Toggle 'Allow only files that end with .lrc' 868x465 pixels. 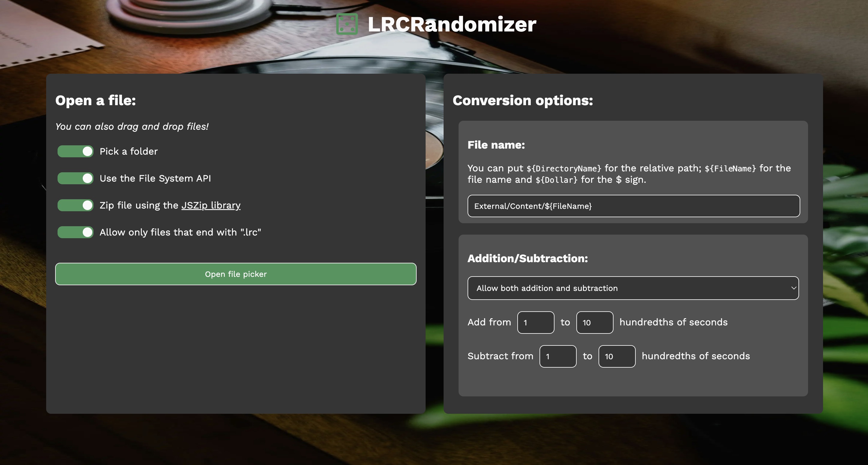click(75, 232)
